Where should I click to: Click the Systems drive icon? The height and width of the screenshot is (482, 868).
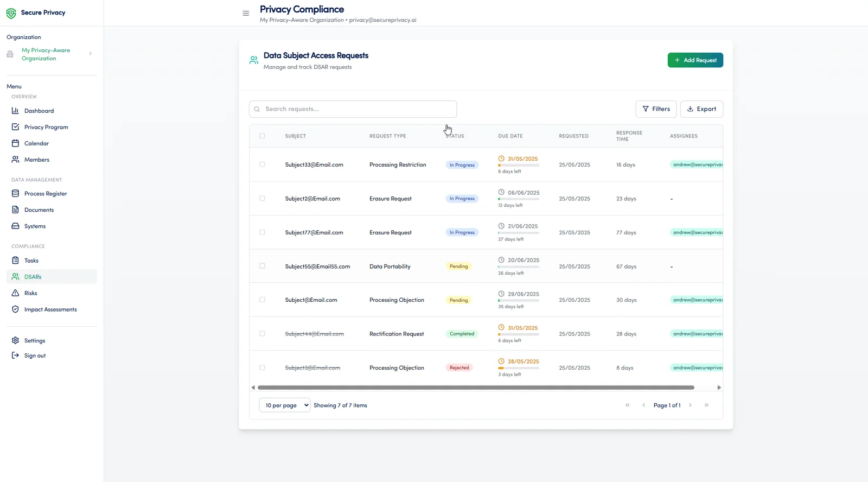pos(15,226)
